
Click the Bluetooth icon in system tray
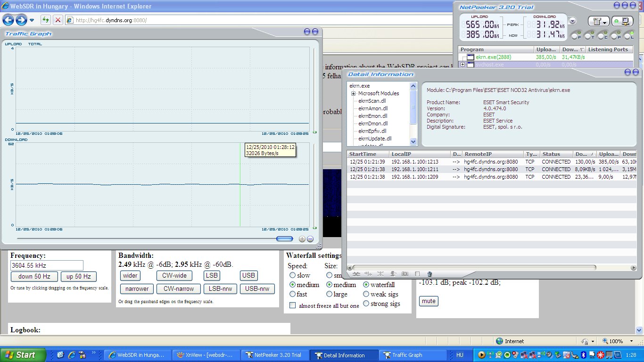[583, 355]
